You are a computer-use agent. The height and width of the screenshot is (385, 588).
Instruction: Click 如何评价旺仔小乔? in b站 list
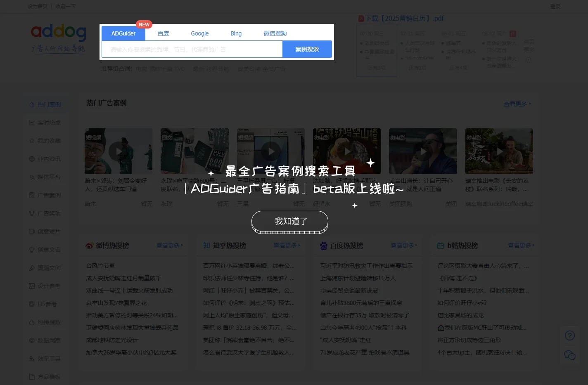462,303
